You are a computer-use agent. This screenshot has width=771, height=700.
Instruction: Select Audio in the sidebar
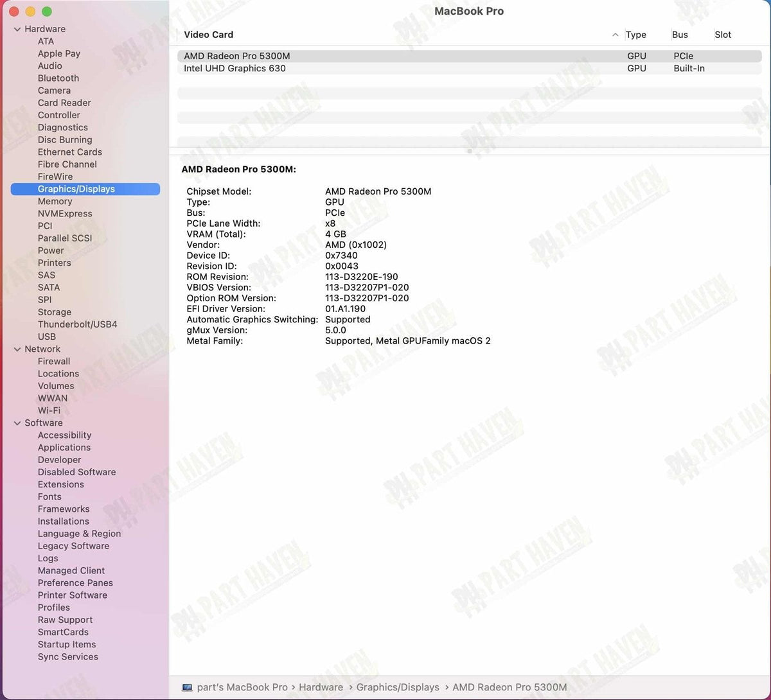point(50,66)
